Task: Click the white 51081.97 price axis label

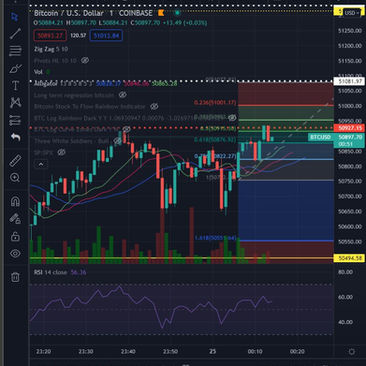Action: [x=349, y=81]
